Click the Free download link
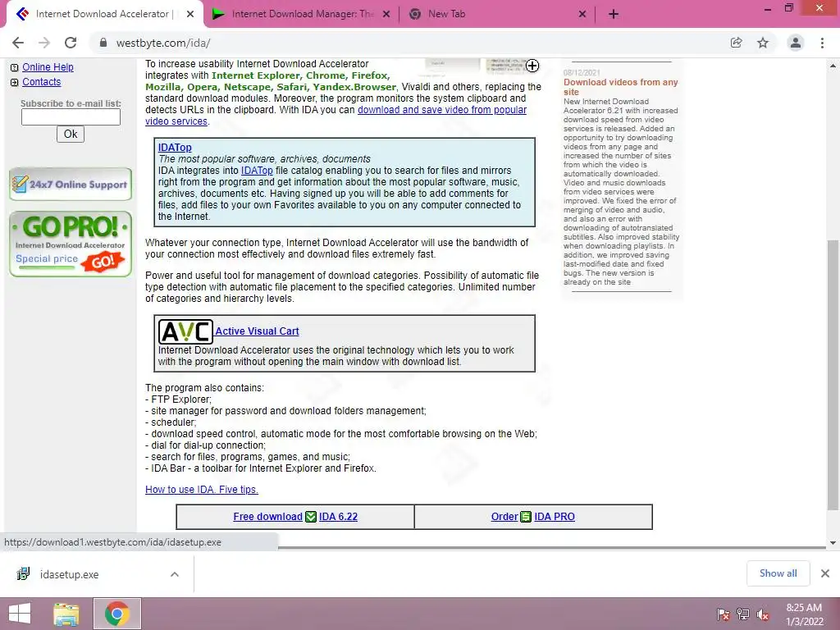Viewport: 840px width, 630px height. click(x=268, y=517)
